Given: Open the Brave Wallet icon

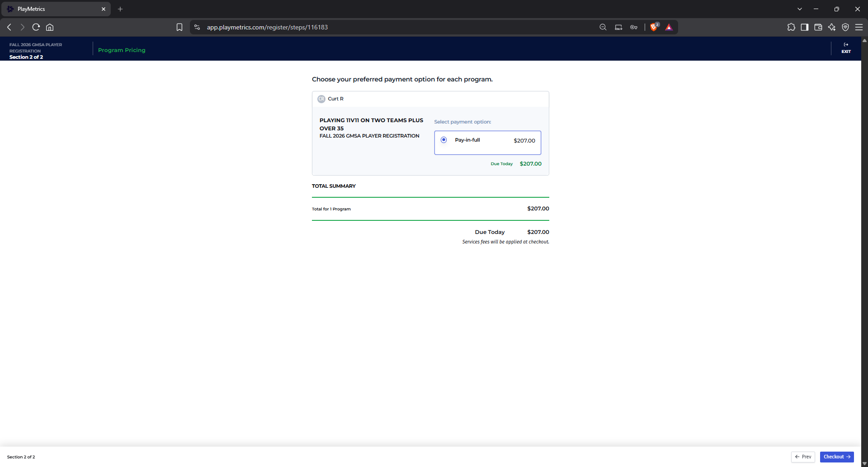Looking at the screenshot, I should 818,27.
